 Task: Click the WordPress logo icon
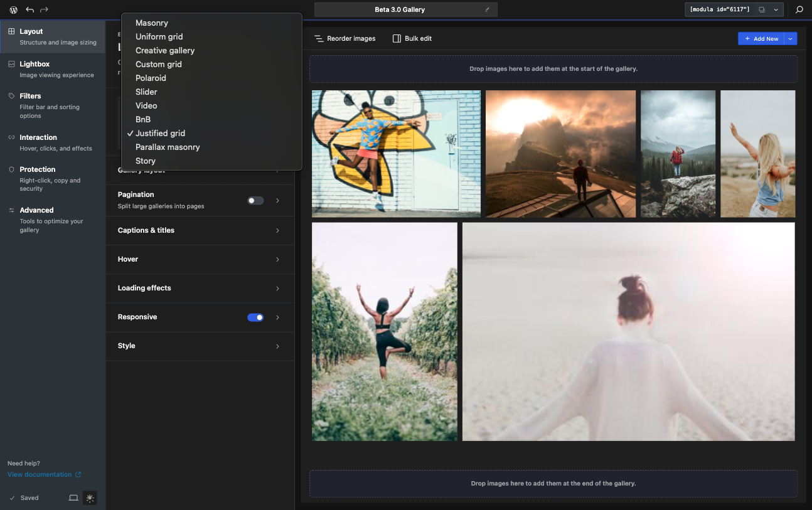[13, 10]
